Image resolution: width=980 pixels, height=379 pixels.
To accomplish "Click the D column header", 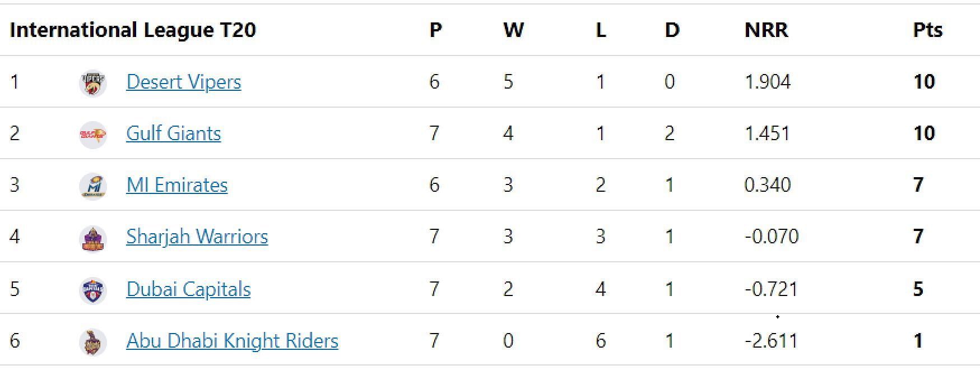I will point(672,30).
